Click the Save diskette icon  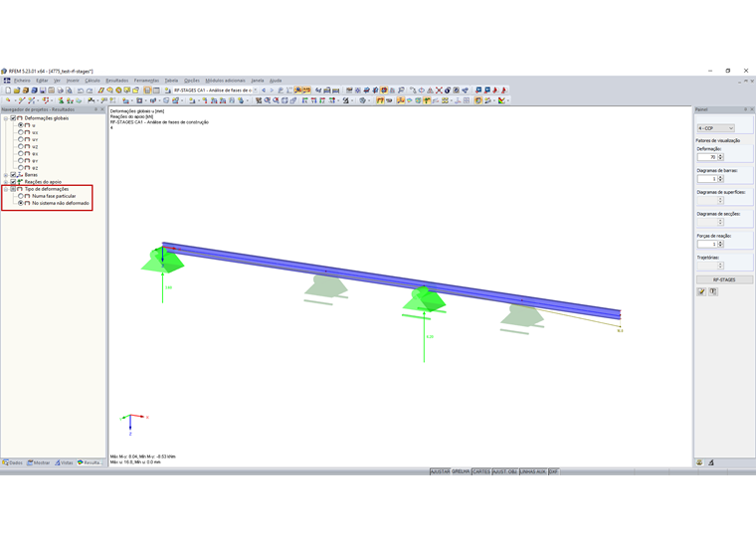[43, 90]
